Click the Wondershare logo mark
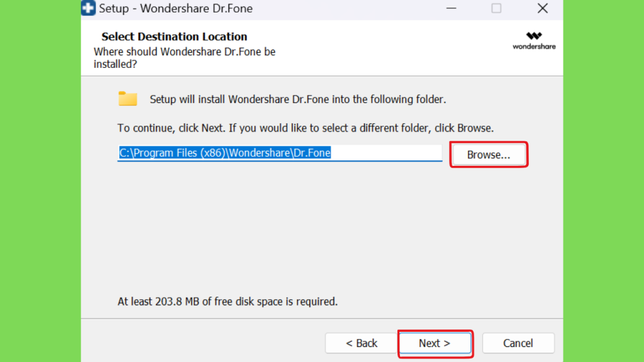Screen dimensions: 644x362 (x=534, y=36)
